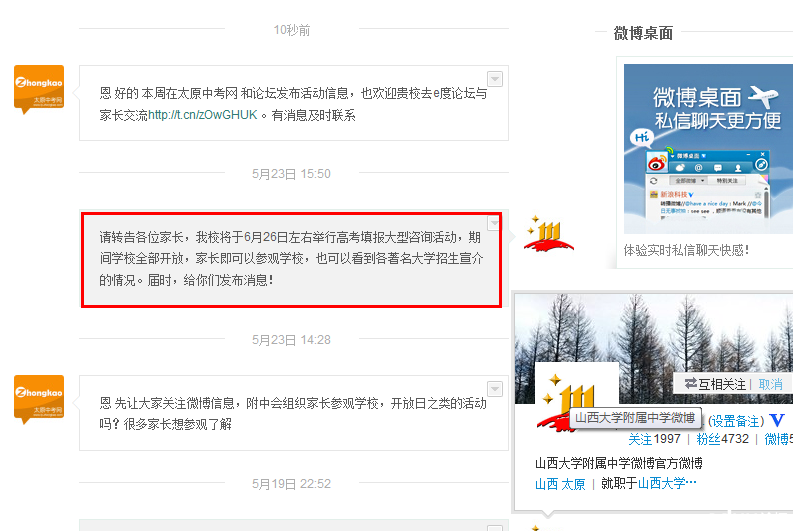Click the Zhongkao avatar beside the 14:28 message

(x=39, y=399)
